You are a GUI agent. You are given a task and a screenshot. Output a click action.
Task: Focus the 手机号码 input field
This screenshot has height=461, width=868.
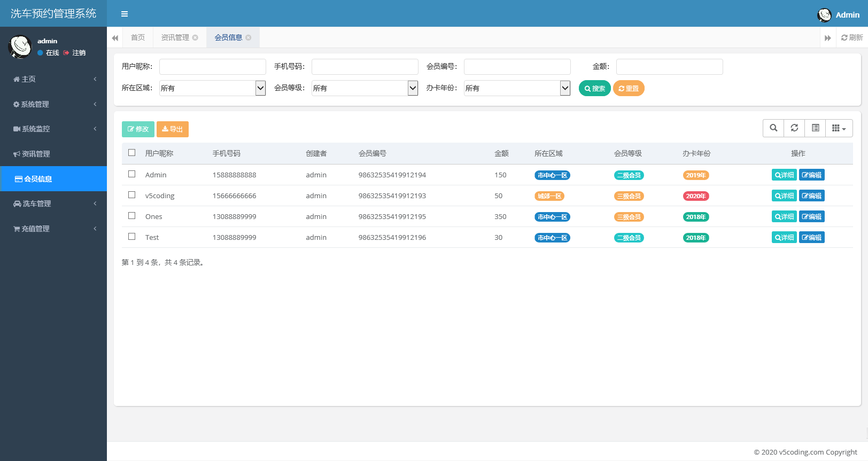pos(365,67)
